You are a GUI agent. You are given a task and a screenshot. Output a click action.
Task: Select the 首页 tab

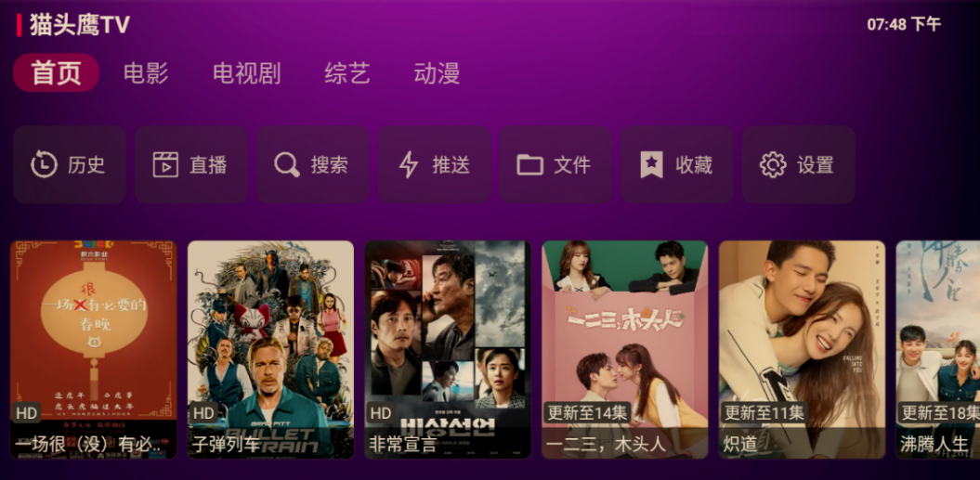pos(57,72)
